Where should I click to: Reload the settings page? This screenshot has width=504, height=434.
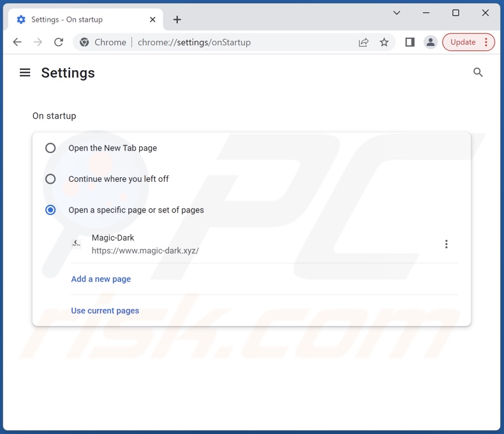[x=59, y=42]
